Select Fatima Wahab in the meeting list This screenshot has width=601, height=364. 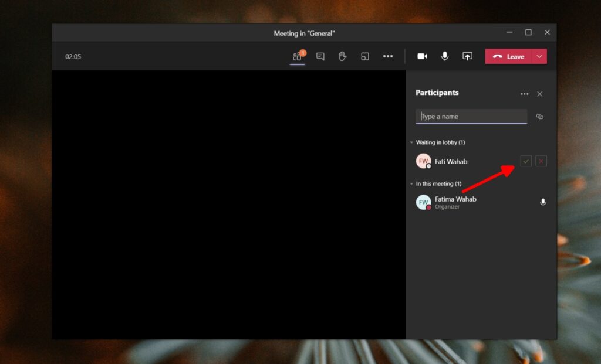click(x=455, y=199)
